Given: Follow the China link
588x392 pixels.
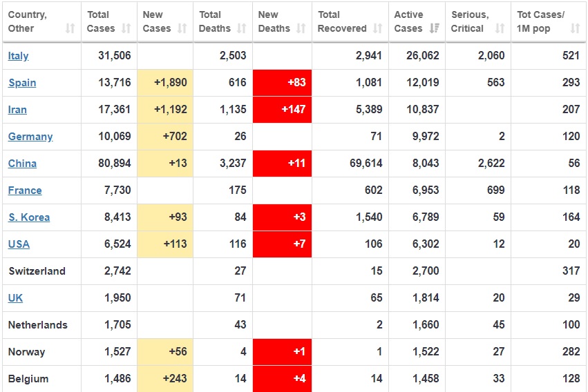Looking at the screenshot, I should tap(22, 164).
